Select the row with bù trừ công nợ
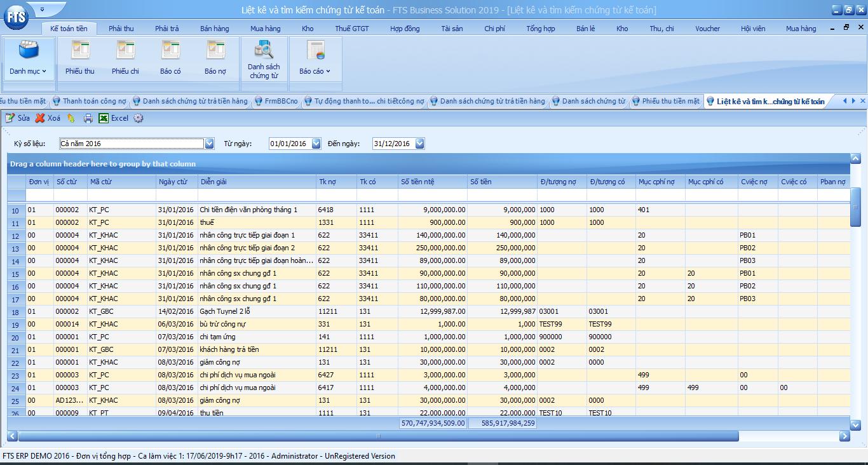The height and width of the screenshot is (465, 868). point(428,324)
